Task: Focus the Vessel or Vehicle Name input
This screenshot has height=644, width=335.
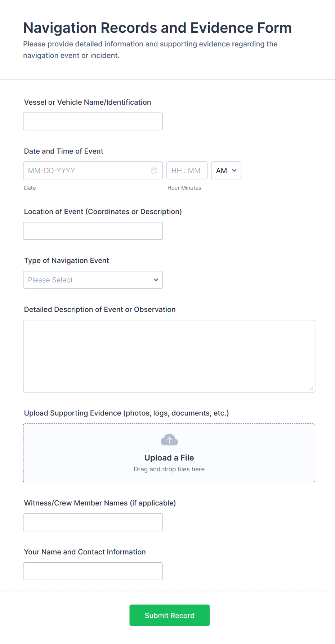Action: click(x=93, y=122)
